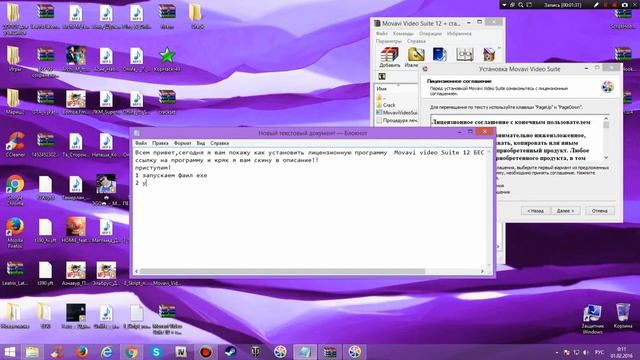Click the Firefox icon on the taskbar
This screenshot has width=640, height=360.
coord(82,352)
